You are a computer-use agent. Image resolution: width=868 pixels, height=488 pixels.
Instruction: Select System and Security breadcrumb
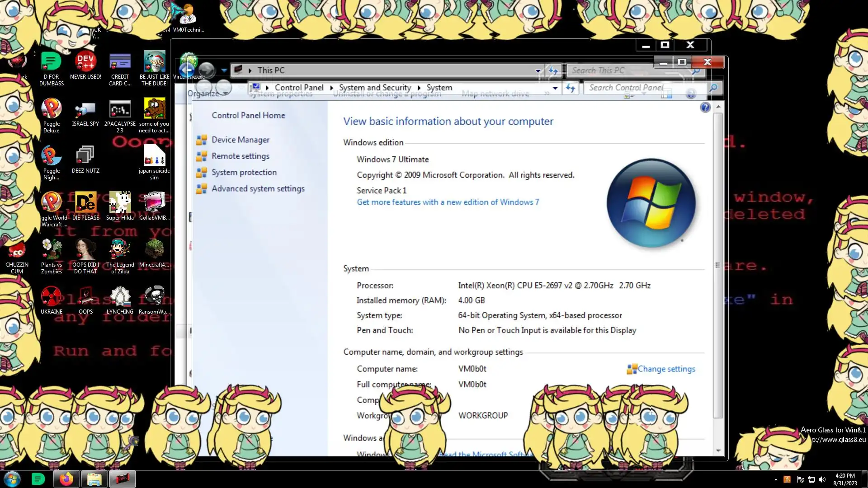tap(375, 88)
